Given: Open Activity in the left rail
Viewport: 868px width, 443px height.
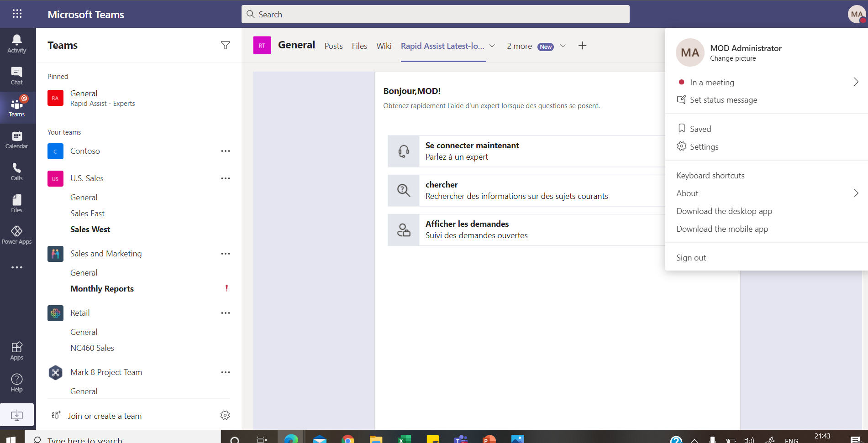Looking at the screenshot, I should click(x=17, y=44).
